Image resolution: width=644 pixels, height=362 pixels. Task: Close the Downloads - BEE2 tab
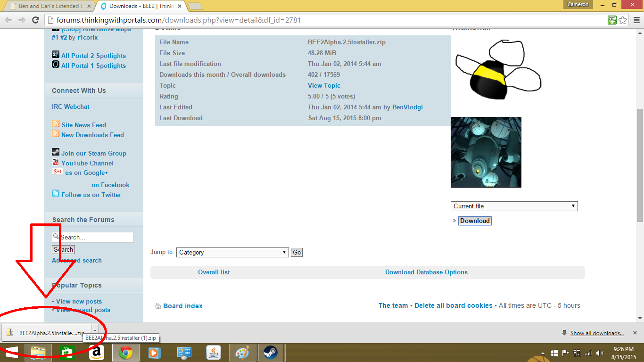(179, 6)
